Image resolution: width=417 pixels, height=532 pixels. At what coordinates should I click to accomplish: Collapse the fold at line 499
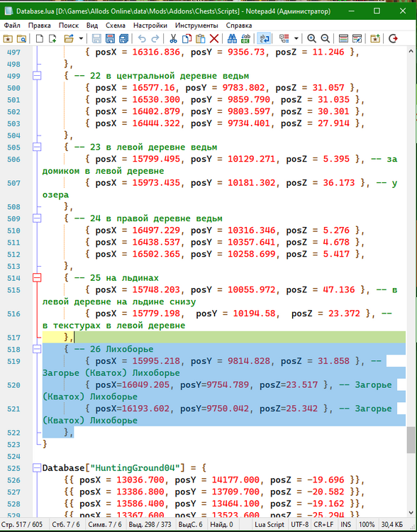[x=37, y=76]
